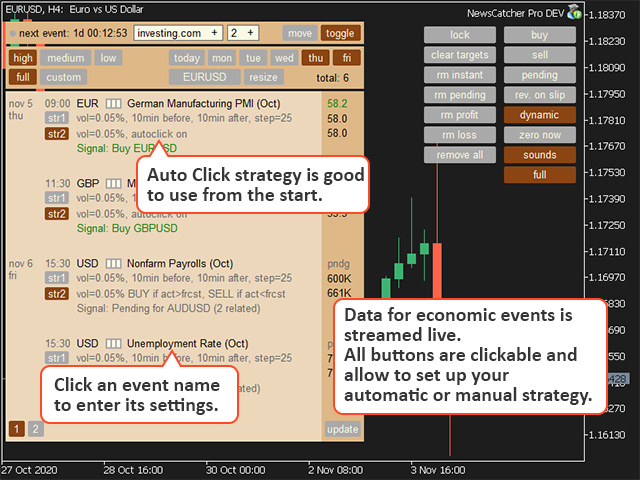Toggle the full button in the right panel
The width and height of the screenshot is (640, 480).
point(540,175)
